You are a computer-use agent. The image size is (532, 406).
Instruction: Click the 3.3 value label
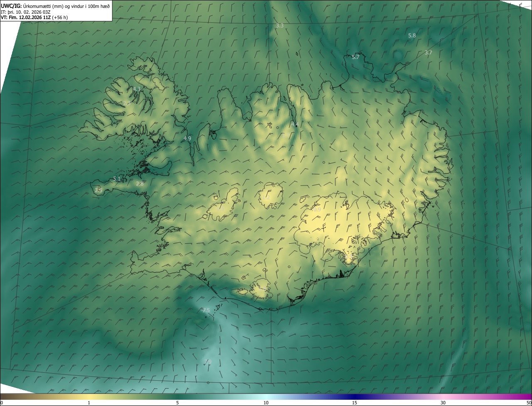point(280,26)
